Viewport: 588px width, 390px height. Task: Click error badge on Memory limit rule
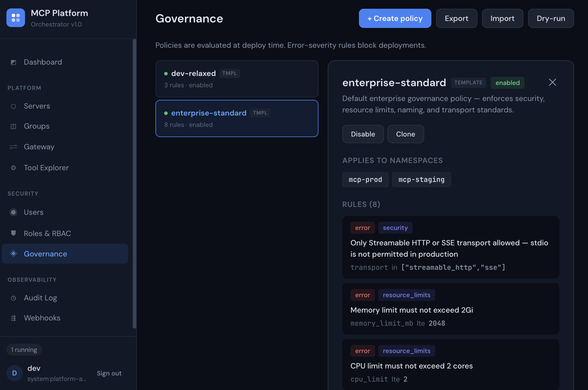362,295
